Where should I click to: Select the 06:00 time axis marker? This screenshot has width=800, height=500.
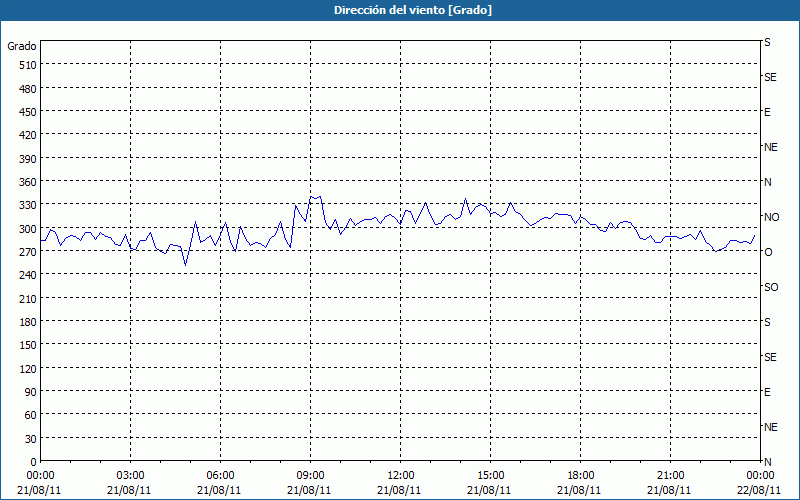pyautogui.click(x=220, y=475)
